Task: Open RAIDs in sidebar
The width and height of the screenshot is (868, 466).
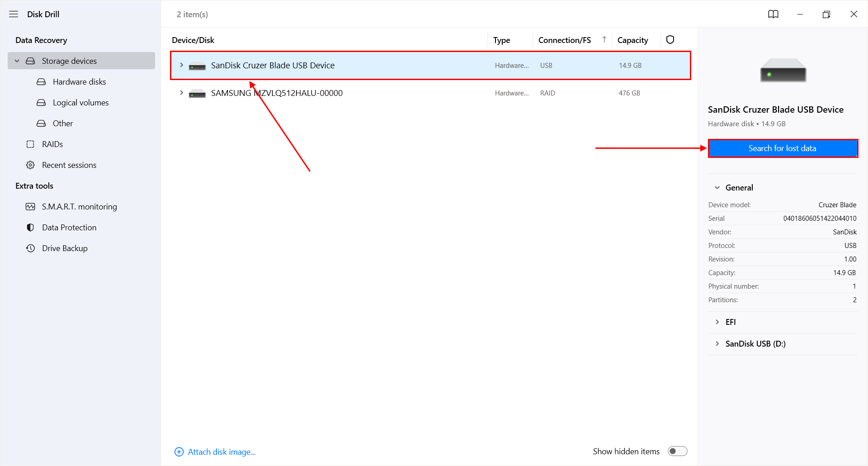Action: 52,144
